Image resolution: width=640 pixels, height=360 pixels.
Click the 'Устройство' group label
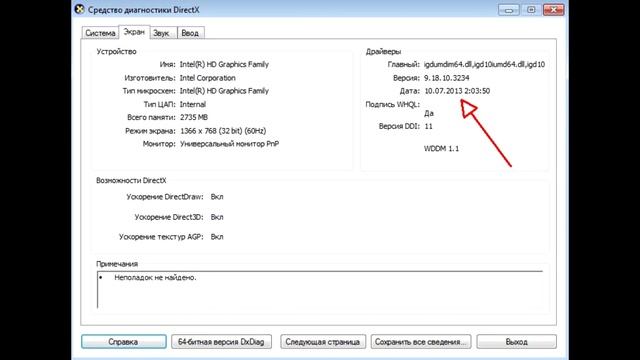[x=116, y=52]
